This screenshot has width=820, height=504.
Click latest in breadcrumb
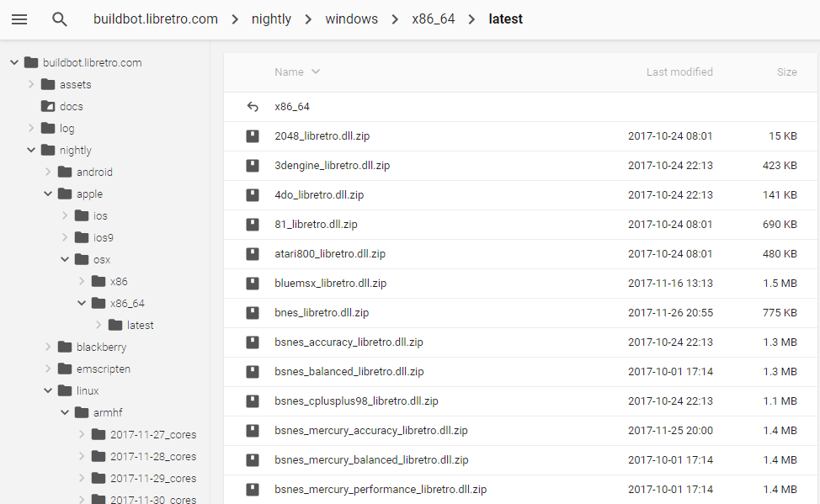[505, 19]
